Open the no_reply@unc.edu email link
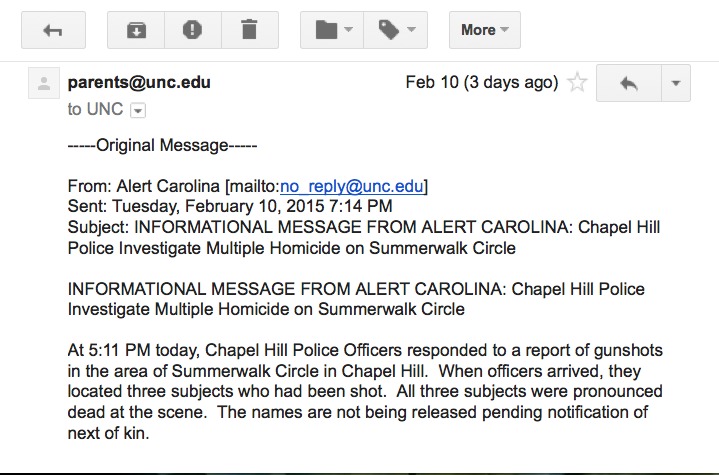This screenshot has height=475, width=719. [x=352, y=186]
